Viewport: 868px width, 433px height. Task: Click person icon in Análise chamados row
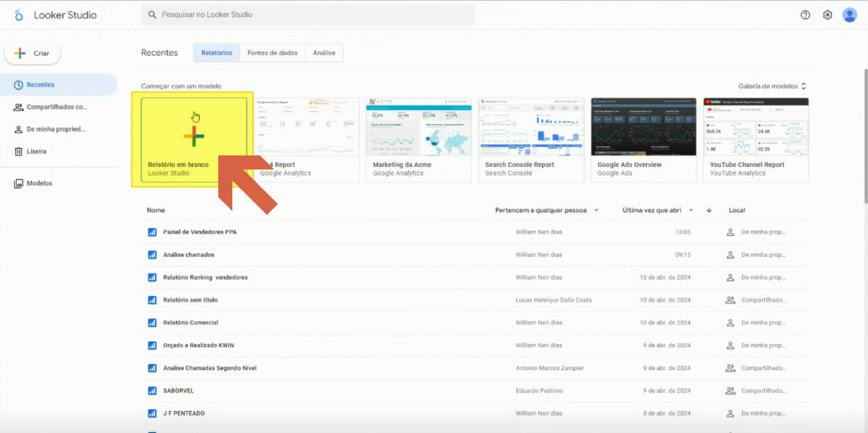click(730, 255)
